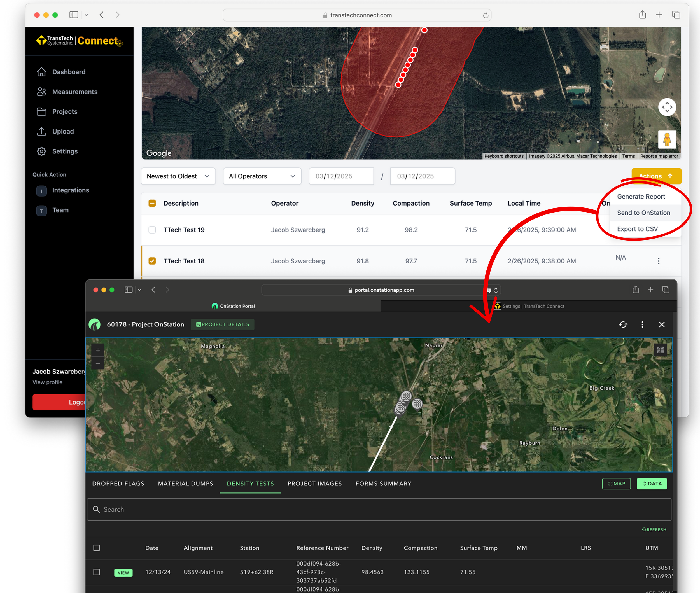Open Integrations quick action
700x593 pixels.
(62, 190)
